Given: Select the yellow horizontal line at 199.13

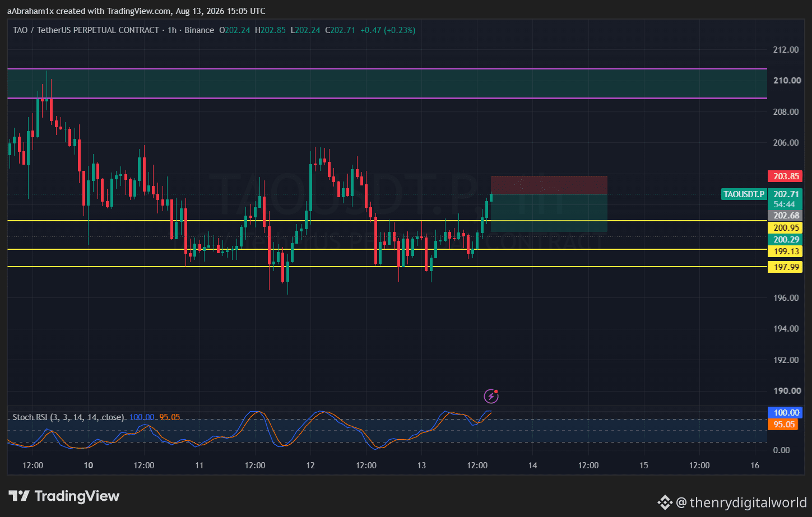Looking at the screenshot, I should pos(387,249).
